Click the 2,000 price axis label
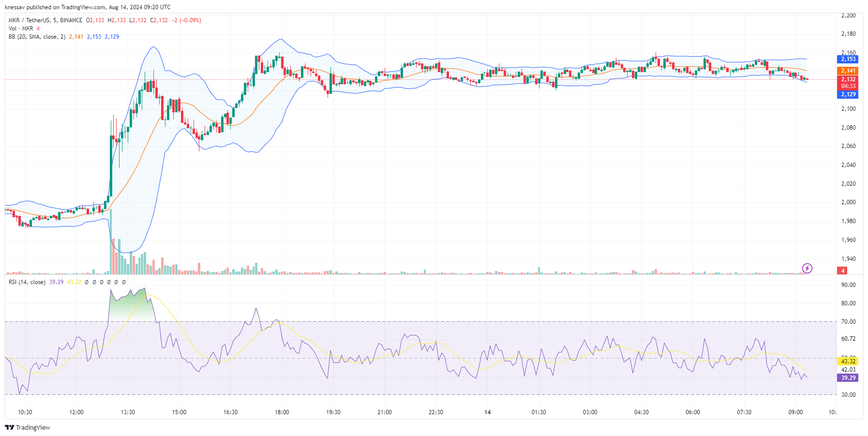This screenshot has width=868, height=436. [x=848, y=202]
